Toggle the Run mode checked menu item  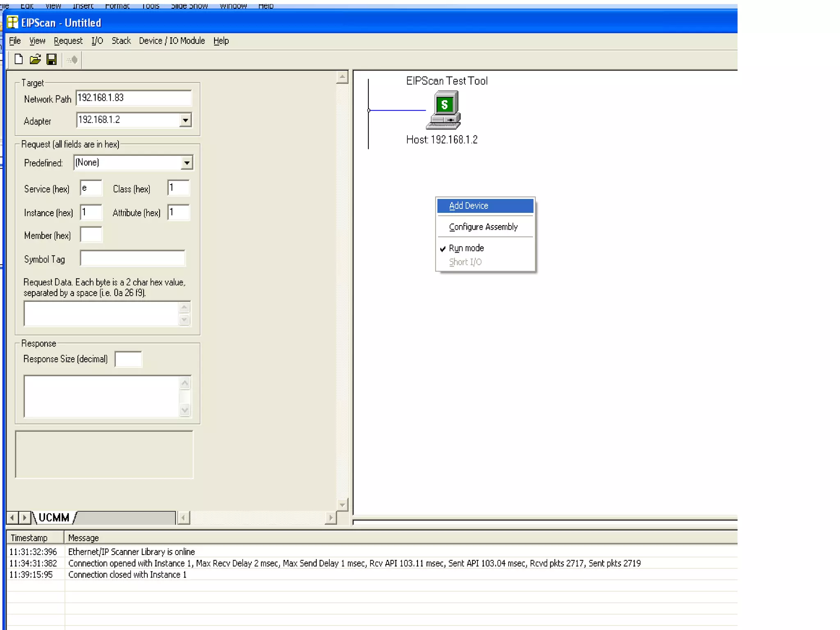point(466,248)
